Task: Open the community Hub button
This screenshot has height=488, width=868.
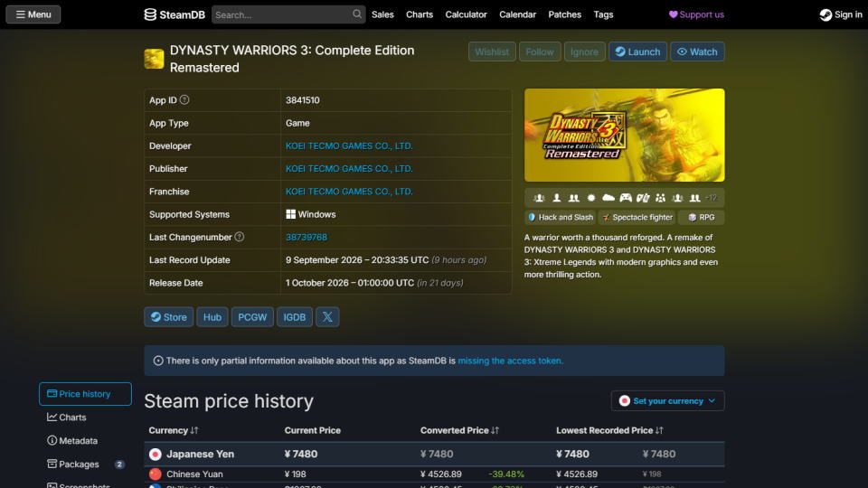Action: coord(212,317)
